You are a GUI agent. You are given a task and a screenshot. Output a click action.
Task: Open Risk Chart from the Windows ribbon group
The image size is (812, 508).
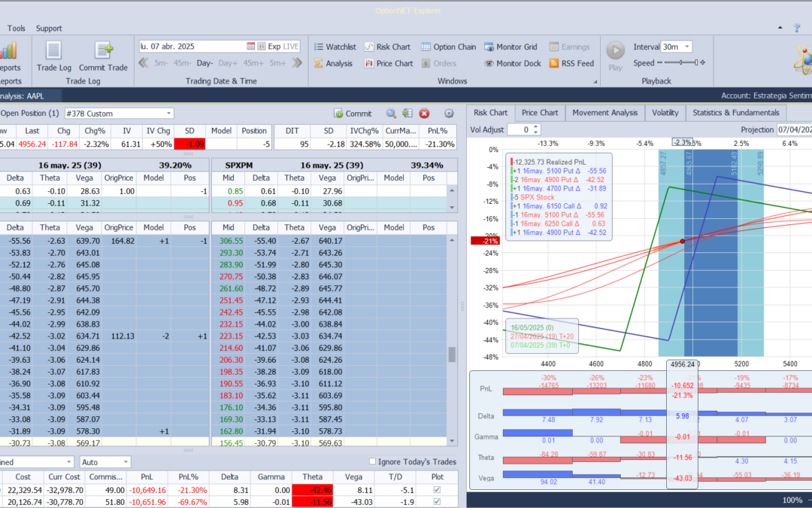coord(387,47)
